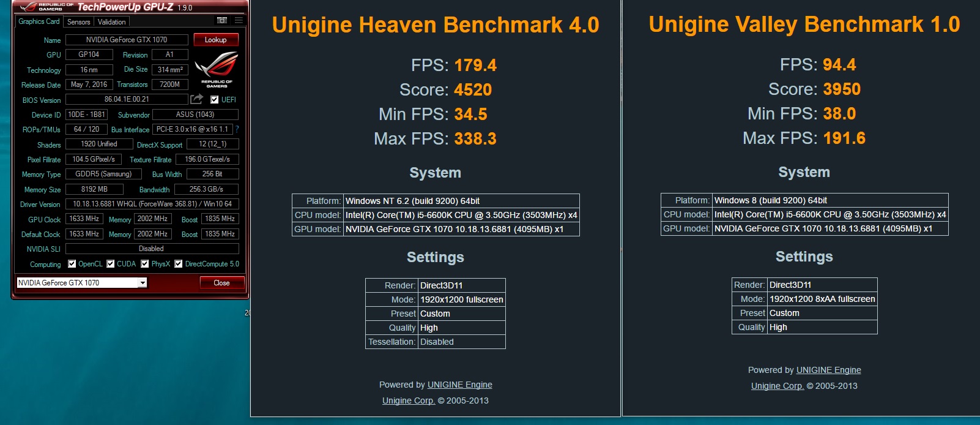This screenshot has width=980, height=425.
Task: Switch to the Graphics Card tab
Action: point(39,21)
